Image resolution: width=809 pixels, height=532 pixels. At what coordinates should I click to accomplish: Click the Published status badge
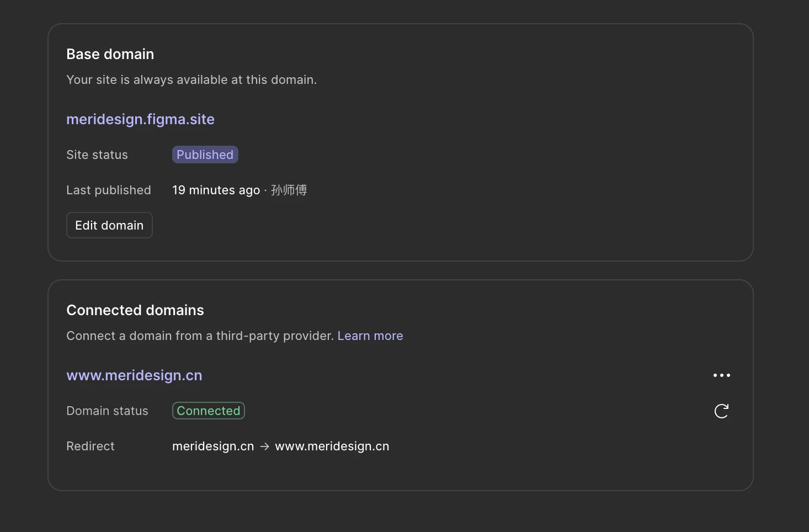tap(205, 155)
